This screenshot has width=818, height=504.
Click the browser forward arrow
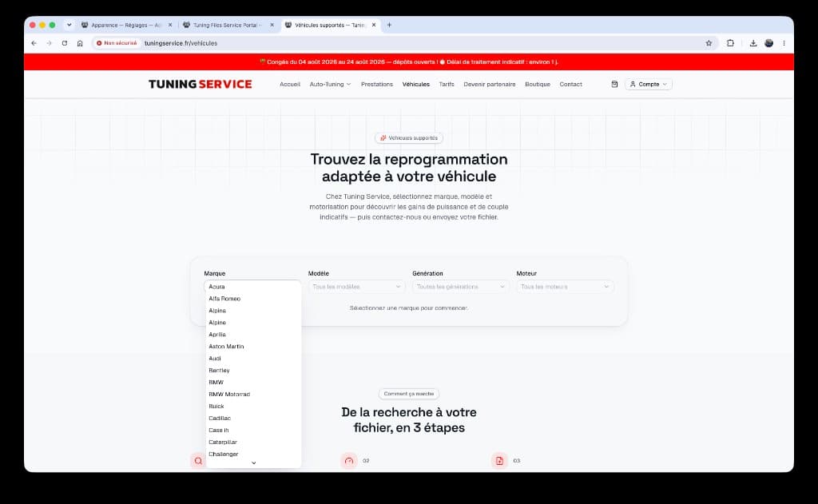click(49, 43)
